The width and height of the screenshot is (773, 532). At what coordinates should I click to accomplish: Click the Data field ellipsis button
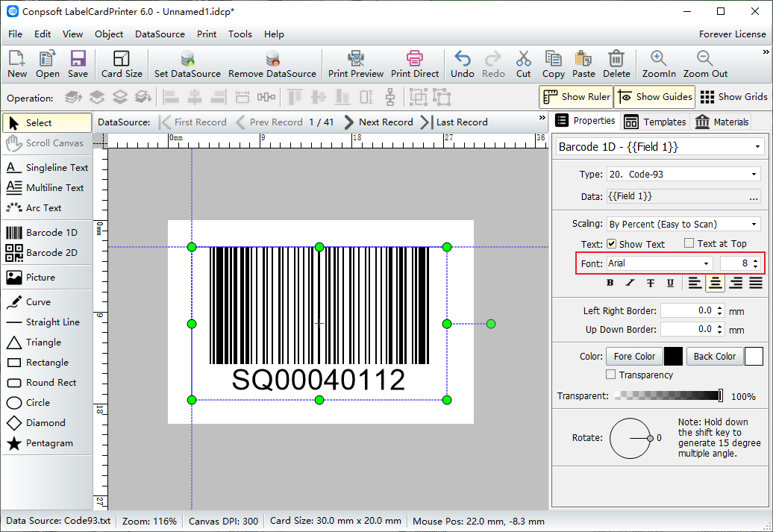pos(754,197)
